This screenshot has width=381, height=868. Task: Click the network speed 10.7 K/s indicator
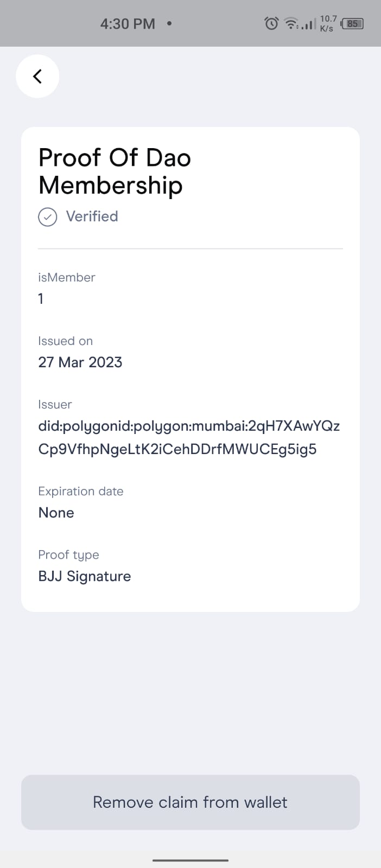(328, 23)
